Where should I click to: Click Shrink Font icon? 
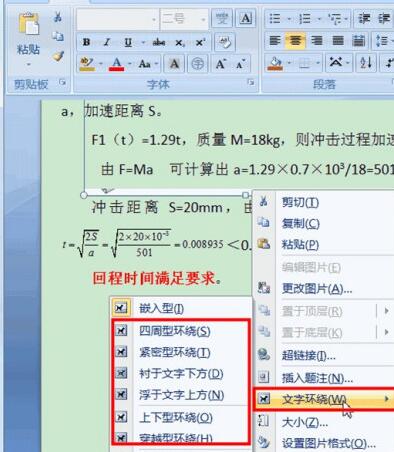click(241, 64)
